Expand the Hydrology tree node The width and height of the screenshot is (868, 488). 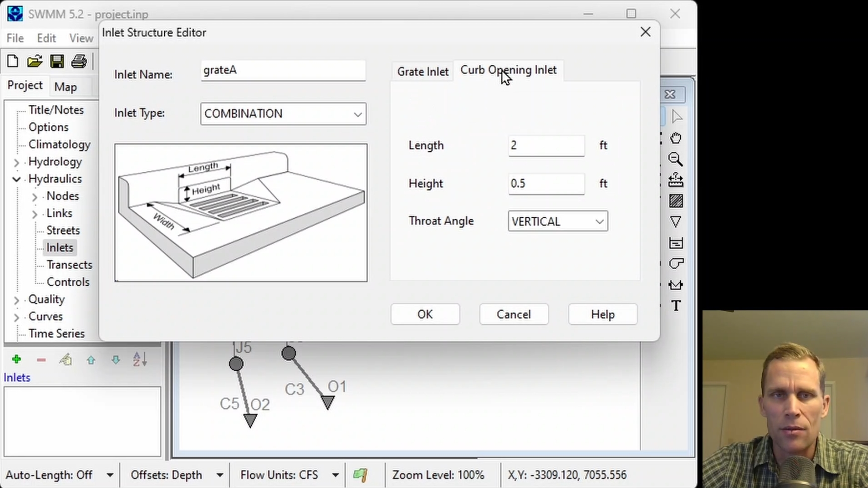(16, 162)
